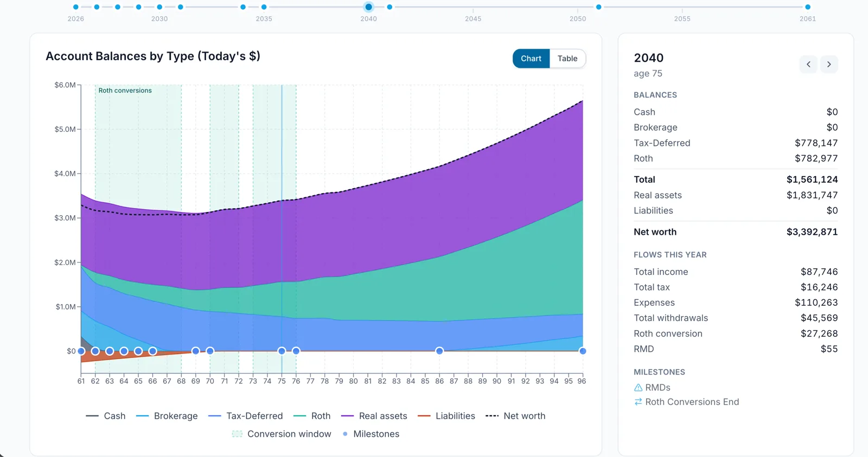The height and width of the screenshot is (457, 868).
Task: Click chart milestone marker at age 75
Action: [x=282, y=351]
